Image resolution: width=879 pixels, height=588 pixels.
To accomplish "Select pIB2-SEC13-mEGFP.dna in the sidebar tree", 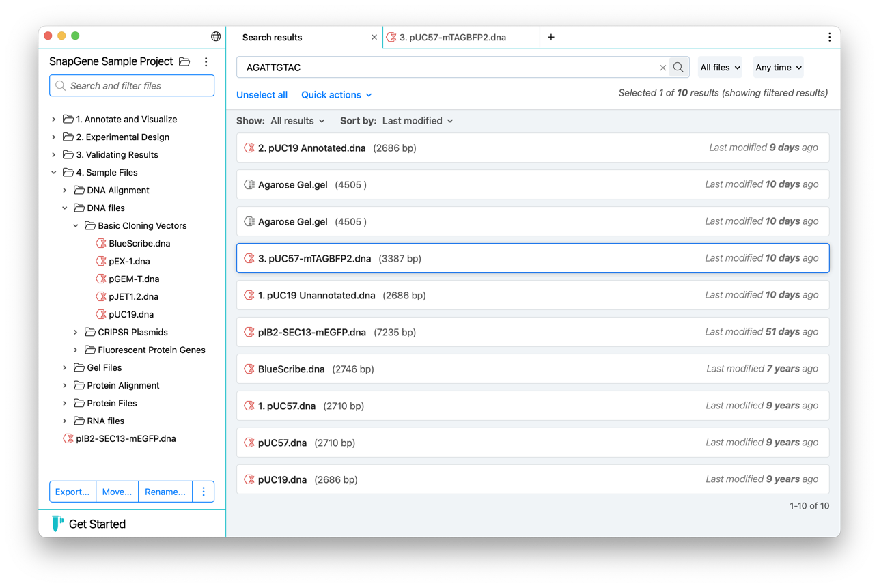I will point(126,438).
